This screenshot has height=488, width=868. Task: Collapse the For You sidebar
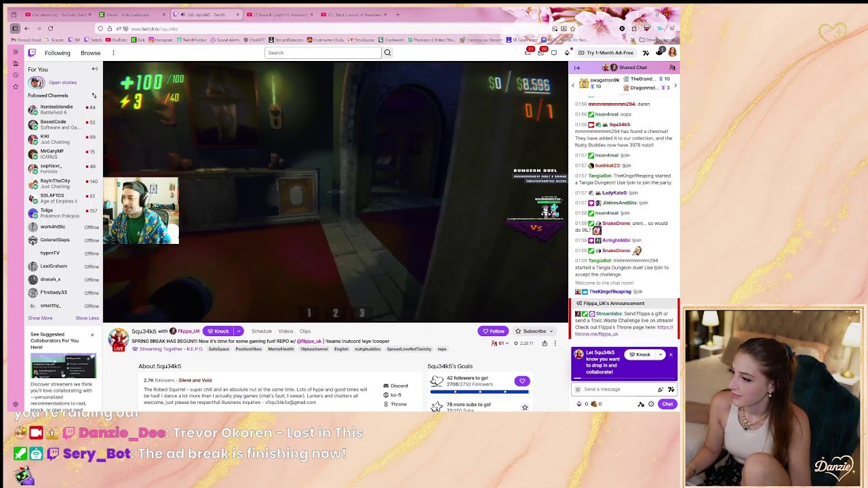(x=94, y=69)
